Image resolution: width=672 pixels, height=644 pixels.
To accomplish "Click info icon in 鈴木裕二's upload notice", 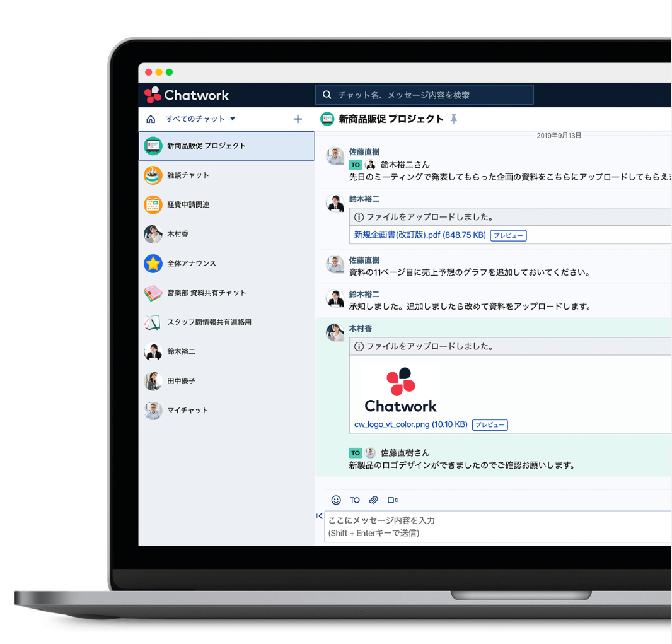I will [359, 218].
